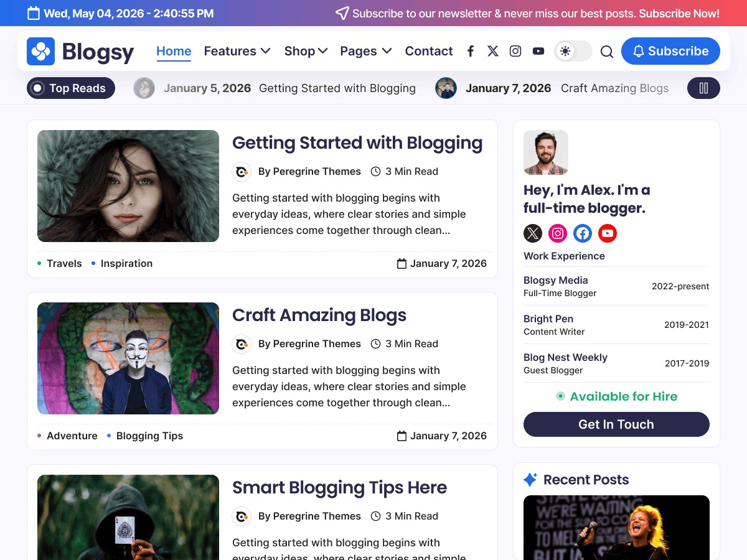Open the singer thumbnail in Recent Posts

click(616, 528)
